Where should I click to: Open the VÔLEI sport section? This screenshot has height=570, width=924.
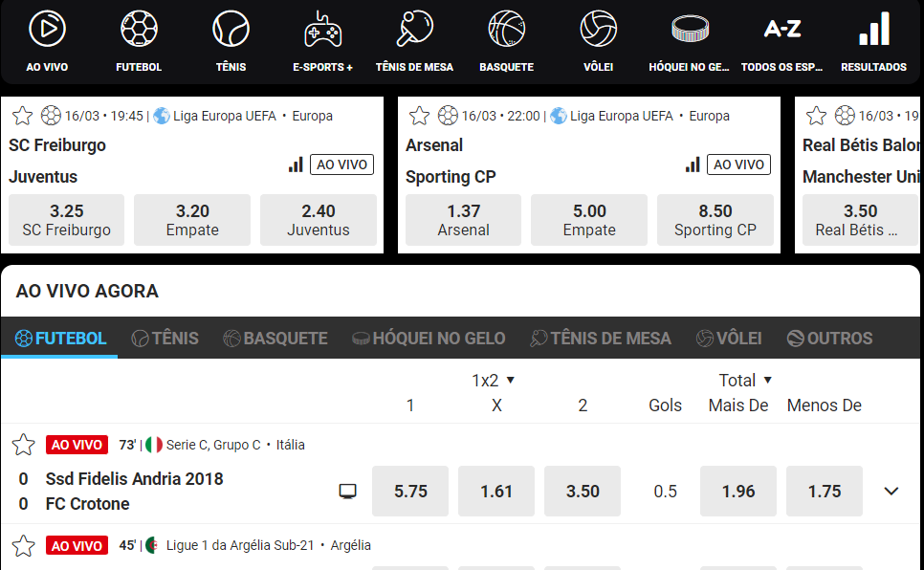[x=597, y=38]
